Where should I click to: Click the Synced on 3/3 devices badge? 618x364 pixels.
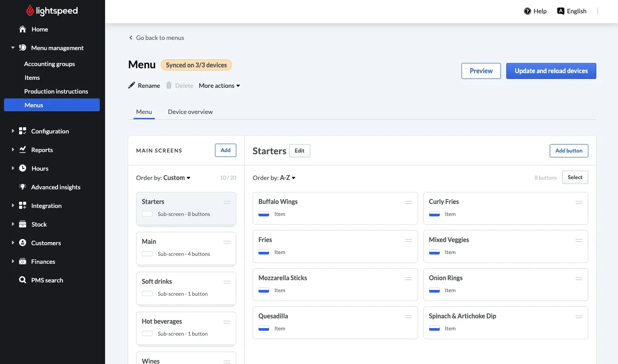[x=196, y=65]
